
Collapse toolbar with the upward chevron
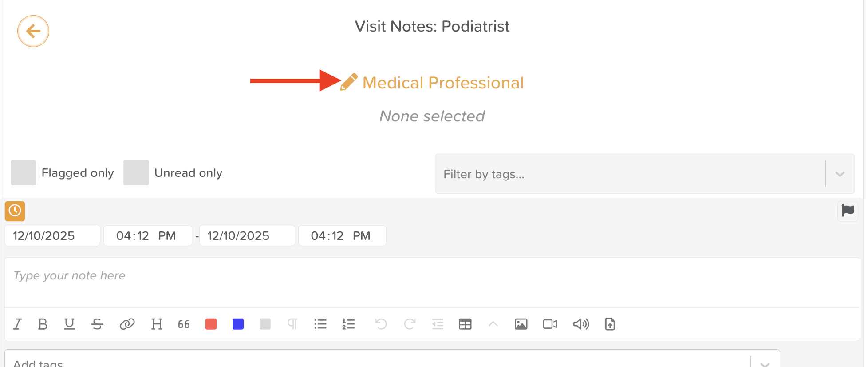tap(493, 324)
